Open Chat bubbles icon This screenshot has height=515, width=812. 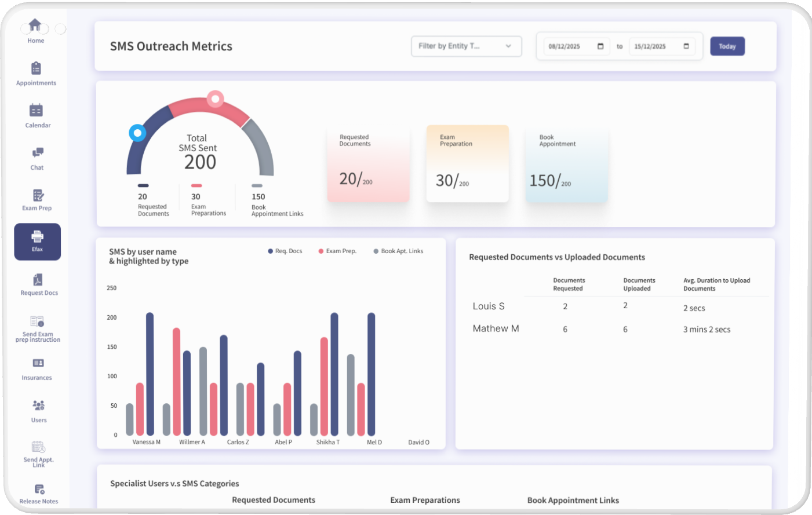tap(38, 152)
